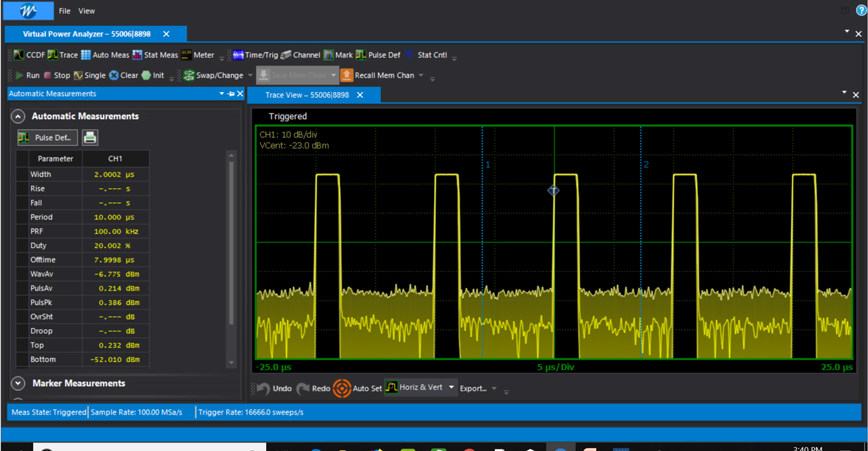Image resolution: width=868 pixels, height=451 pixels.
Task: Open the Meter display icon
Action: [198, 55]
